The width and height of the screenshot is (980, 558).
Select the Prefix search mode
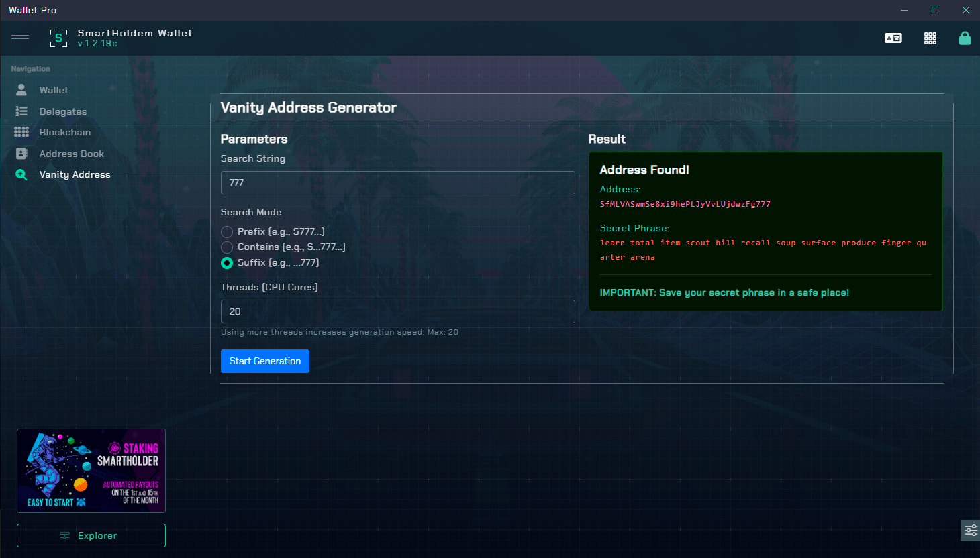click(x=228, y=232)
